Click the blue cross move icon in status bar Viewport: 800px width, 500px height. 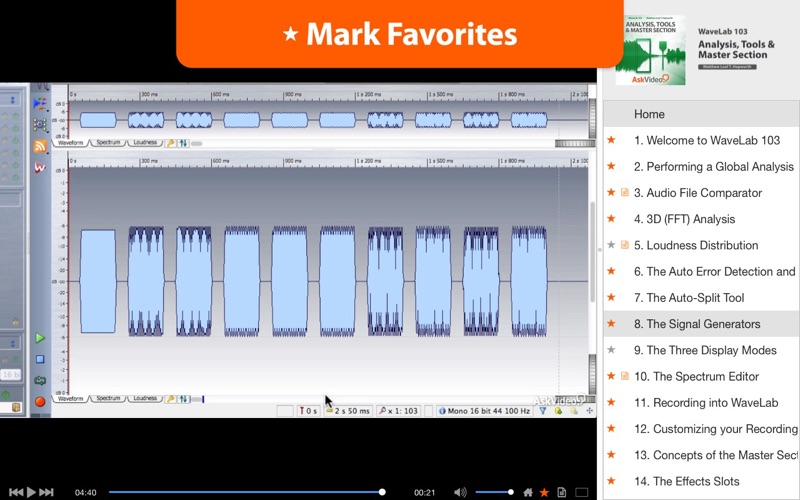[x=589, y=411]
